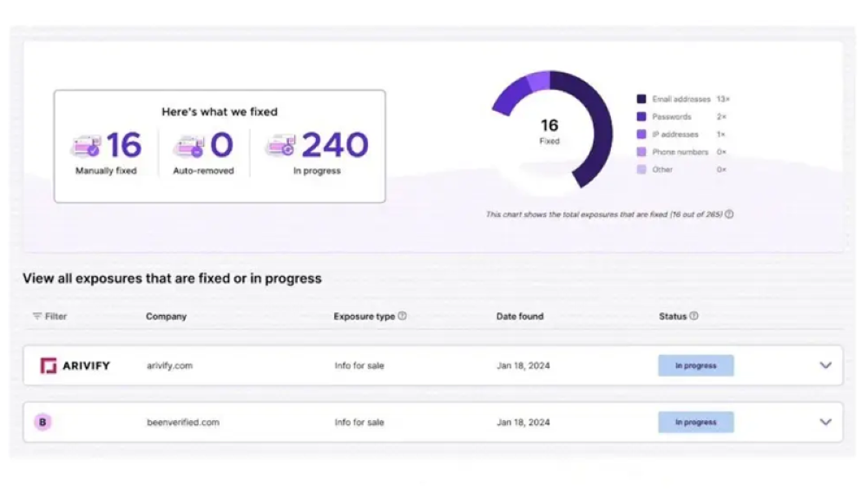Click the center of the 16 Fixed donut chart
Screen dimensions: 868x499
[549, 130]
